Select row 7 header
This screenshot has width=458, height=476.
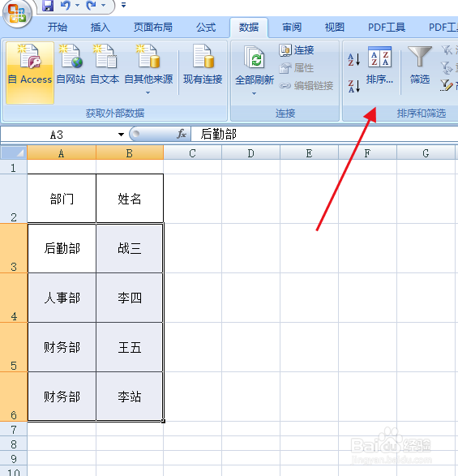[13, 429]
